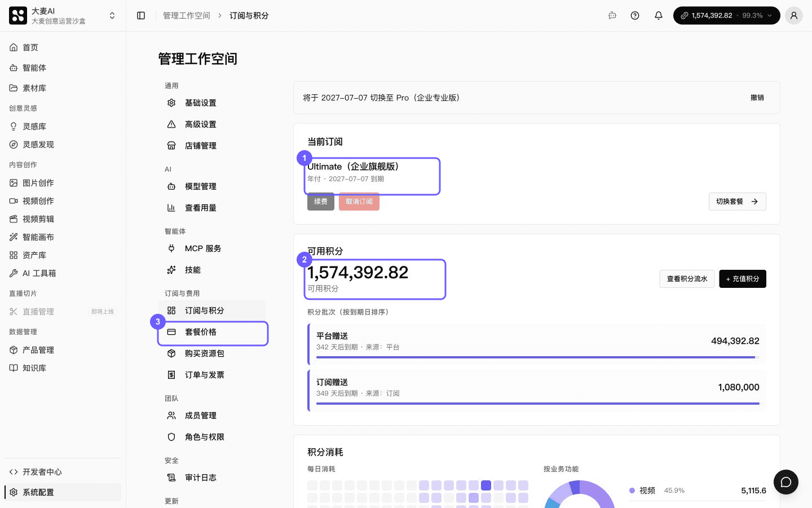Image resolution: width=812 pixels, height=508 pixels.
Task: Select 店铺管理 settings item
Action: pos(212,146)
